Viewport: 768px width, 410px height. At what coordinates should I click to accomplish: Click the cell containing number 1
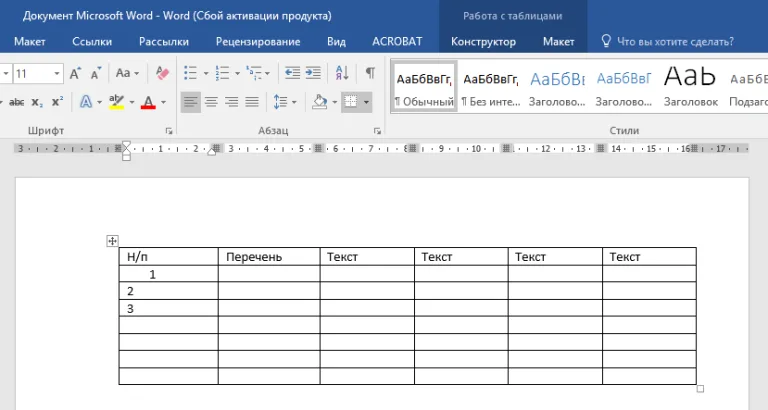click(168, 274)
